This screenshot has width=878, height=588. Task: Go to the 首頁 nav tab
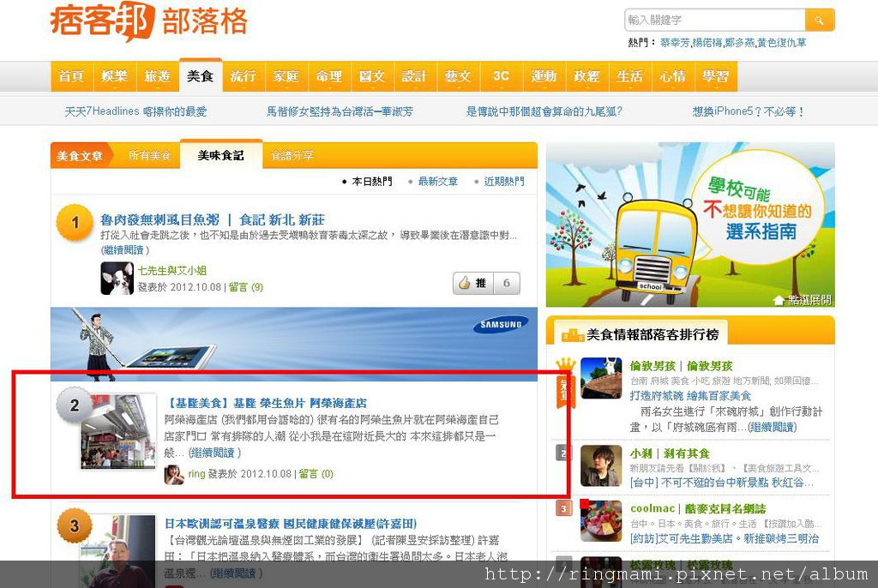(72, 76)
